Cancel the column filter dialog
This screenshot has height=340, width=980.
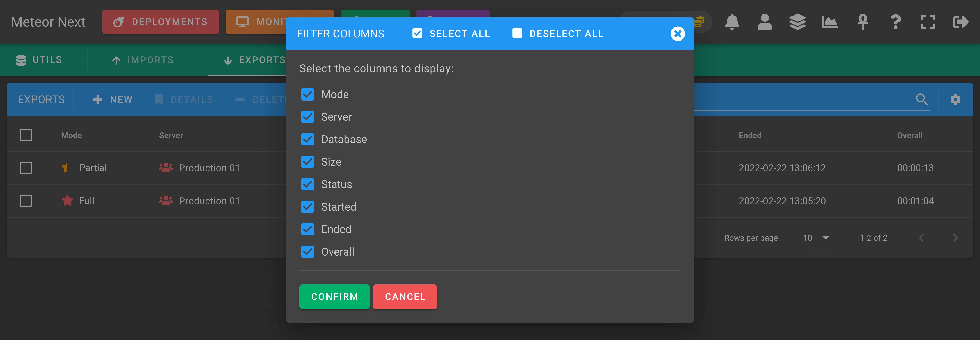pos(405,297)
